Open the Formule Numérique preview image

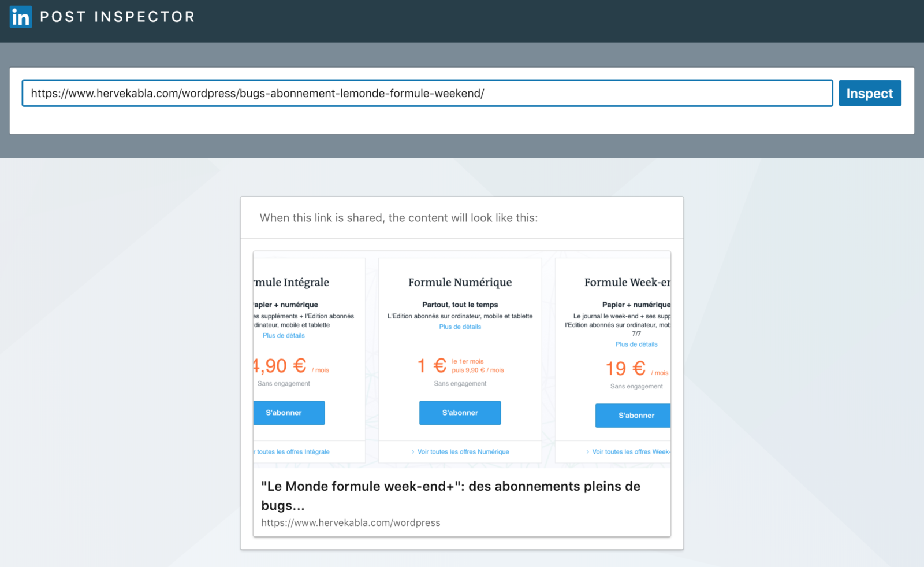[x=462, y=360]
